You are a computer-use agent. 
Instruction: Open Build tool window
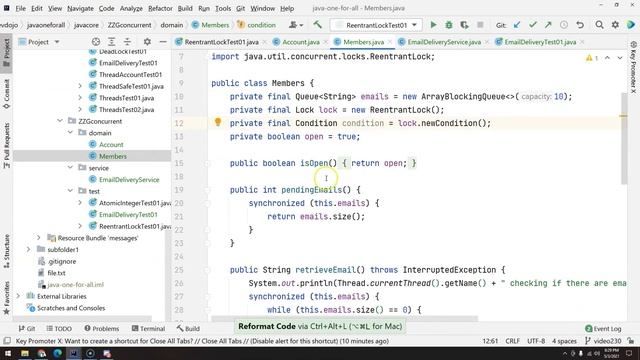pyautogui.click(x=188, y=328)
